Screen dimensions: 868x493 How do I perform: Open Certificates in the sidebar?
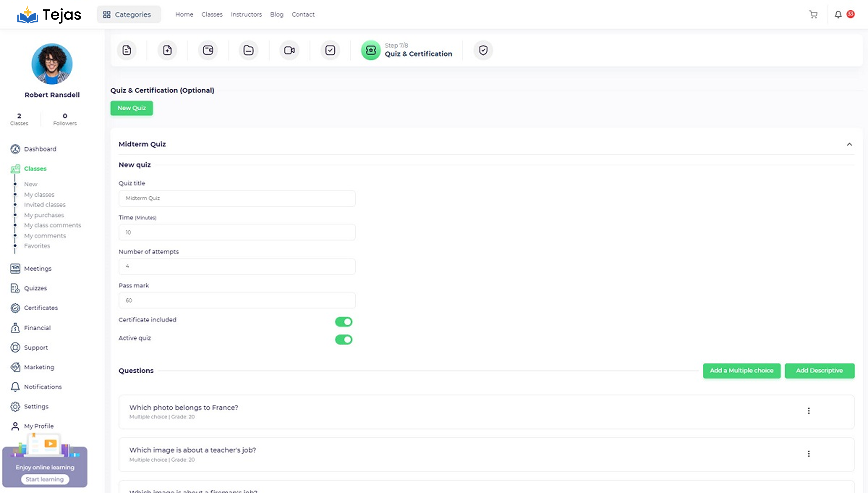pyautogui.click(x=41, y=308)
